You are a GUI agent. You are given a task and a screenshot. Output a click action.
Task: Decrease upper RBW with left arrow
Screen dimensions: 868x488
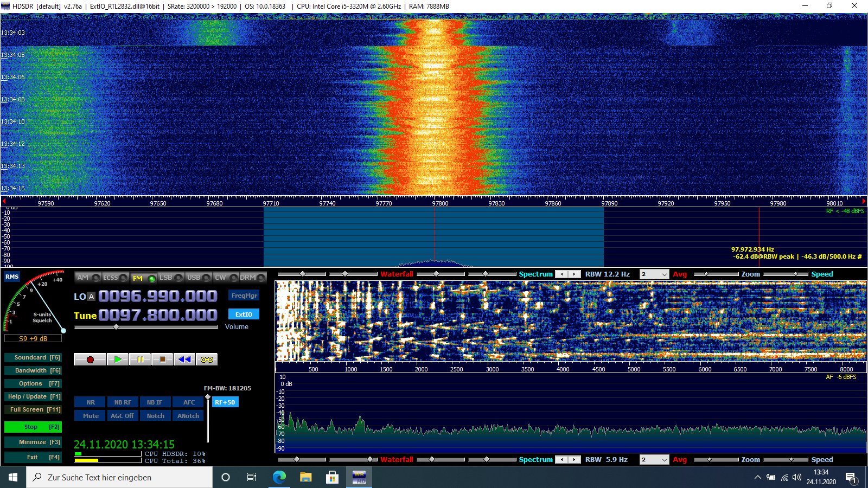click(561, 274)
